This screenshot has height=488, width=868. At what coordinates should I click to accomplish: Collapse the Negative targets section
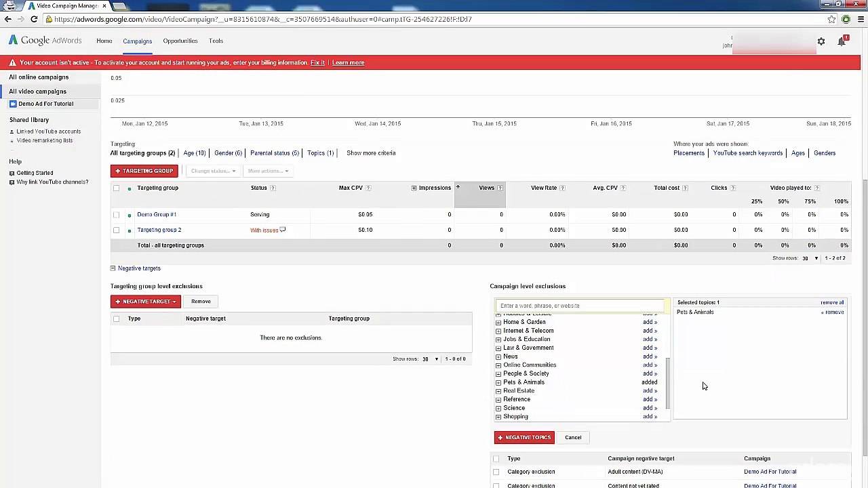pos(113,268)
